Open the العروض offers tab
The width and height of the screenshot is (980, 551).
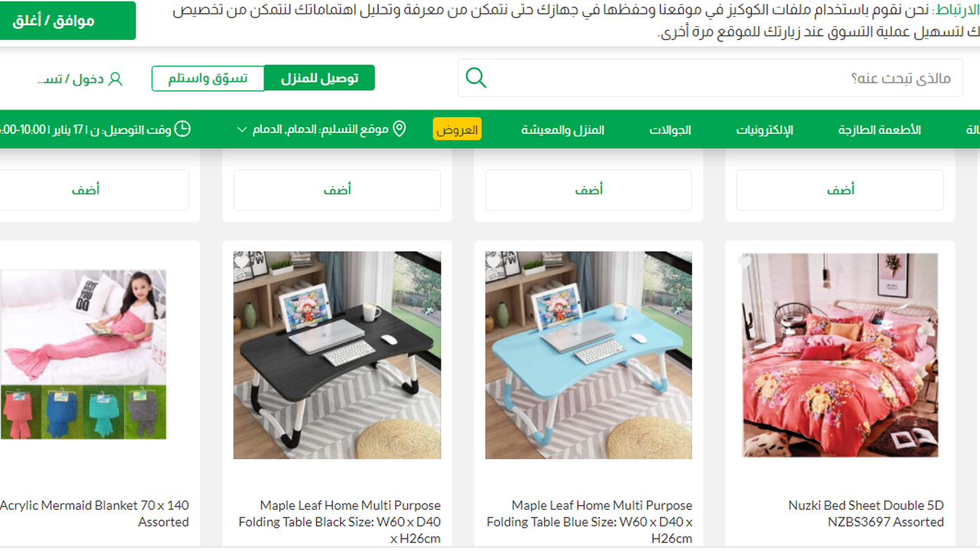[x=457, y=129]
